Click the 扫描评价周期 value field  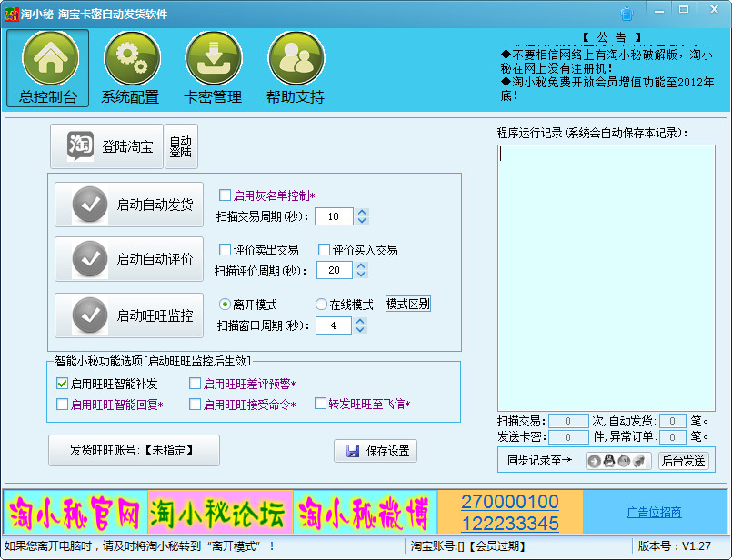click(335, 270)
